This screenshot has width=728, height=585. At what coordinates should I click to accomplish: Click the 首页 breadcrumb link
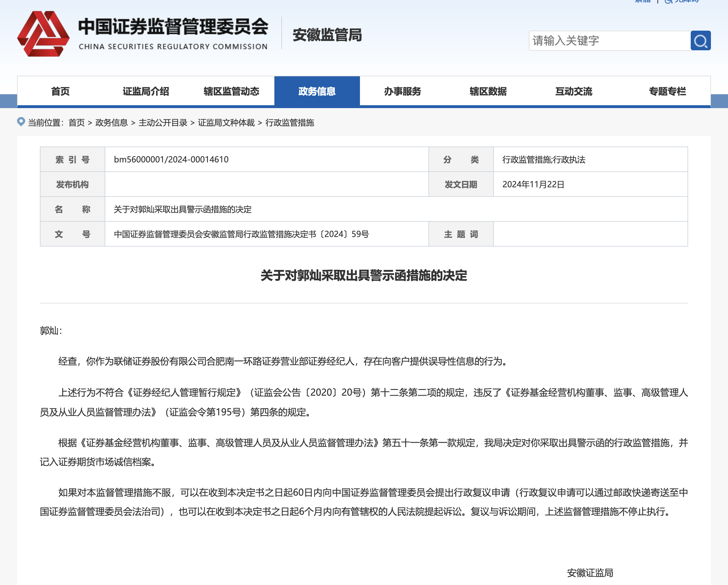point(77,123)
